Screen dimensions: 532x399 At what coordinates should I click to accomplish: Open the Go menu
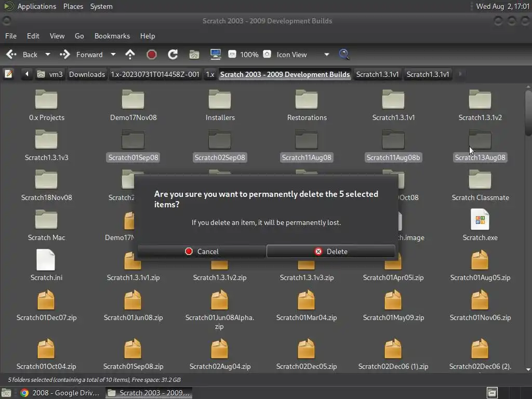click(x=79, y=36)
